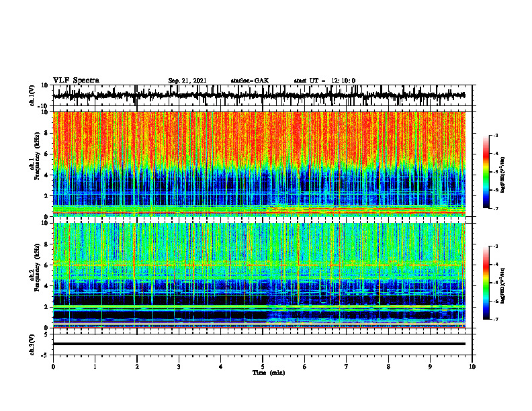Click the "7" tick on the time axis
Viewport: 532px width, 411px height.
point(347,367)
